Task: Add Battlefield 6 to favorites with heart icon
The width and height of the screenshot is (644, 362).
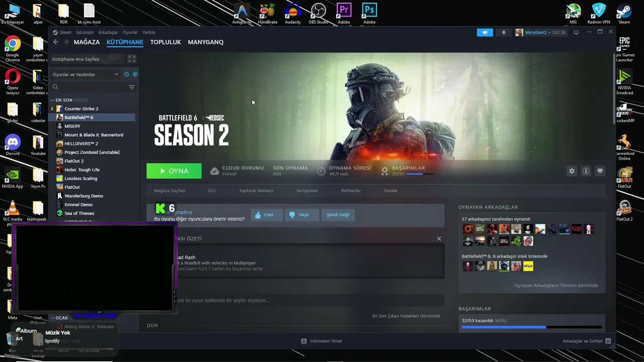Action: tap(600, 171)
